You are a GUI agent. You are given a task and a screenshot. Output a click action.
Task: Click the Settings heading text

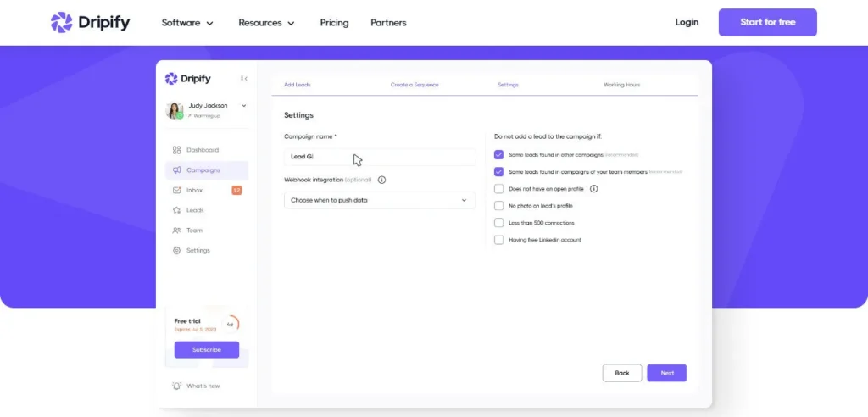298,115
